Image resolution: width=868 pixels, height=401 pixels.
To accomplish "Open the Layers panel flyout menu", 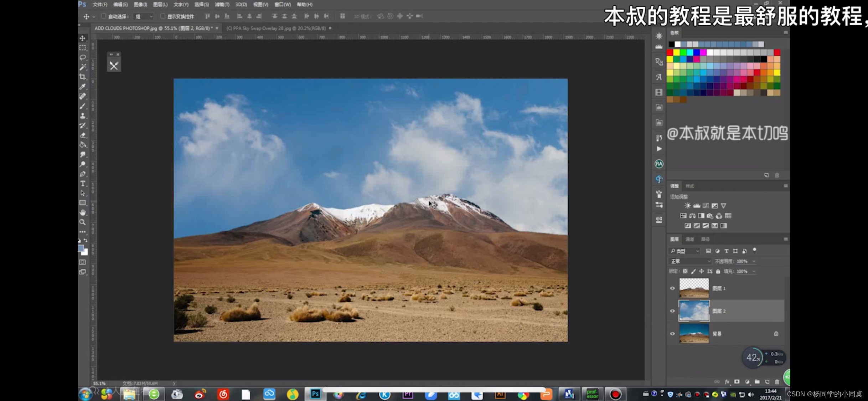I will [786, 239].
